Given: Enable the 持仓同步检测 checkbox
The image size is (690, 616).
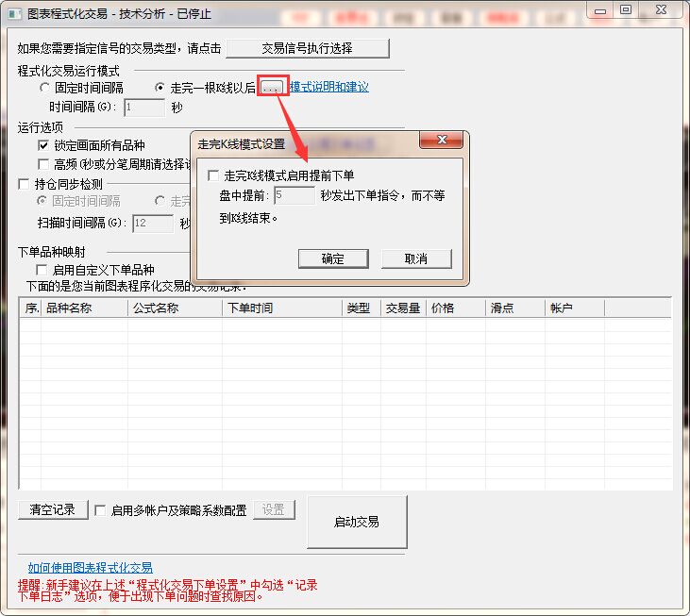Looking at the screenshot, I should pyautogui.click(x=25, y=184).
